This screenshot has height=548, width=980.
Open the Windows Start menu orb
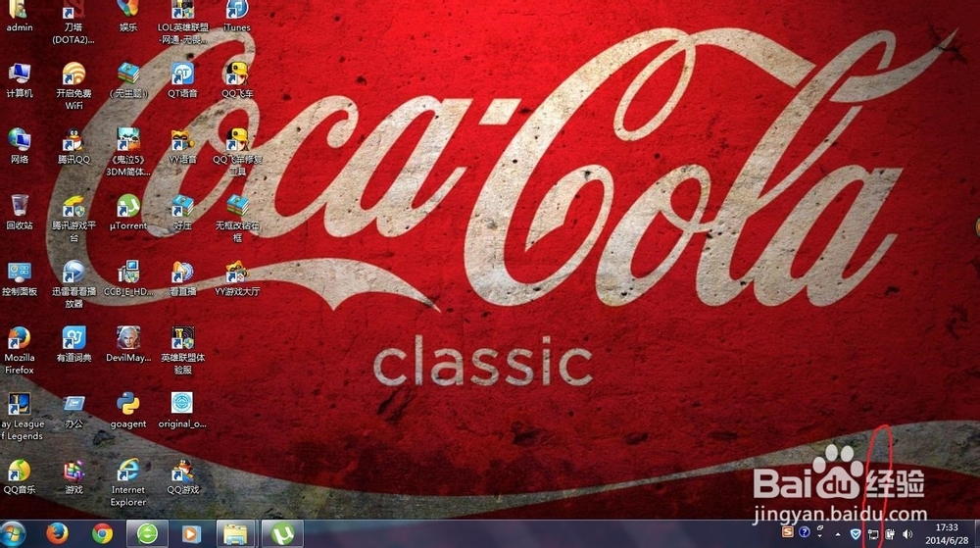coord(13,533)
